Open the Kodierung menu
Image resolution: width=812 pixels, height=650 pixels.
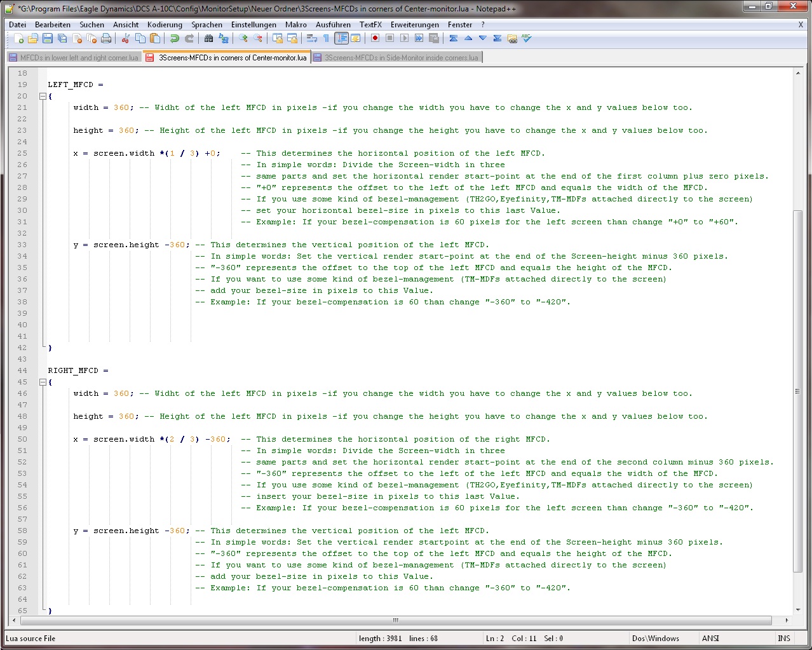(x=165, y=25)
